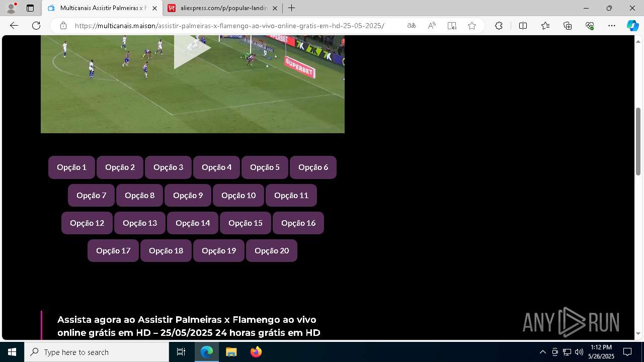The height and width of the screenshot is (362, 644).
Task: Select Opção 4 stream
Action: point(216,167)
